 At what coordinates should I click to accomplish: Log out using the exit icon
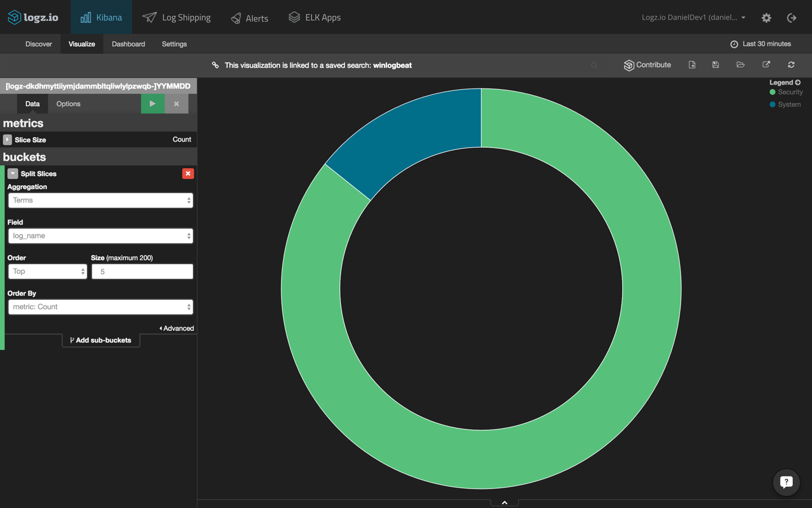tap(792, 17)
